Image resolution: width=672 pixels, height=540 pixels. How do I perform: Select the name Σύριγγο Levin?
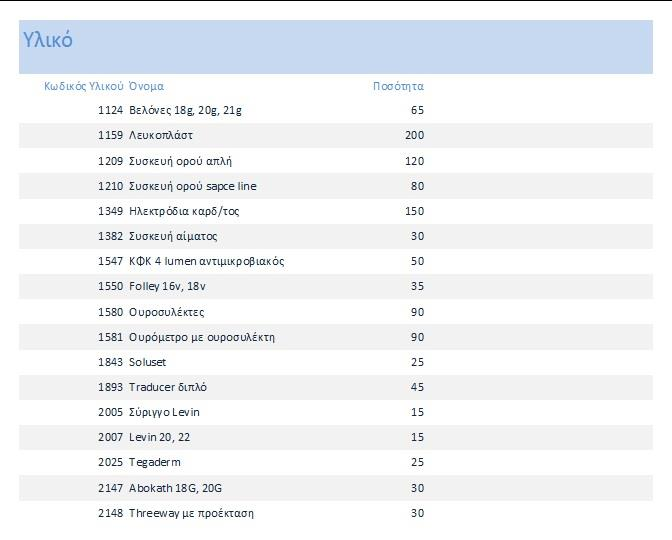coord(164,412)
